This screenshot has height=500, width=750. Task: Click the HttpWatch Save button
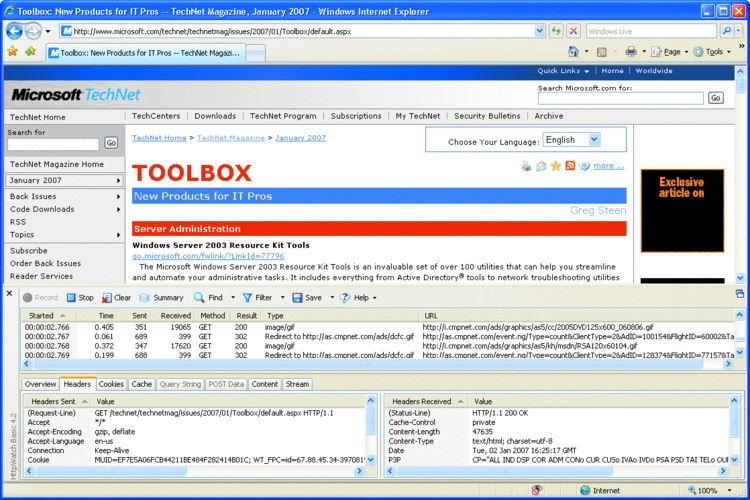[307, 298]
